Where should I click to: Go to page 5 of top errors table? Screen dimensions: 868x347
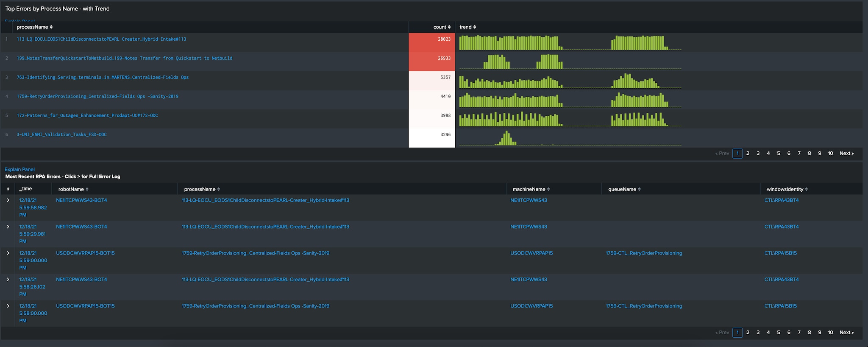779,154
